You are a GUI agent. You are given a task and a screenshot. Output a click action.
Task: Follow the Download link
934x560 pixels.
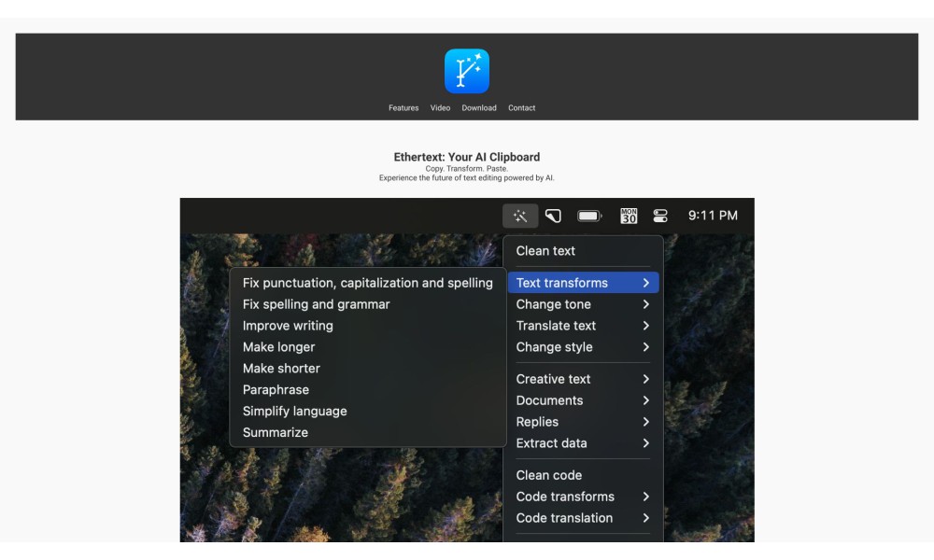click(x=479, y=107)
